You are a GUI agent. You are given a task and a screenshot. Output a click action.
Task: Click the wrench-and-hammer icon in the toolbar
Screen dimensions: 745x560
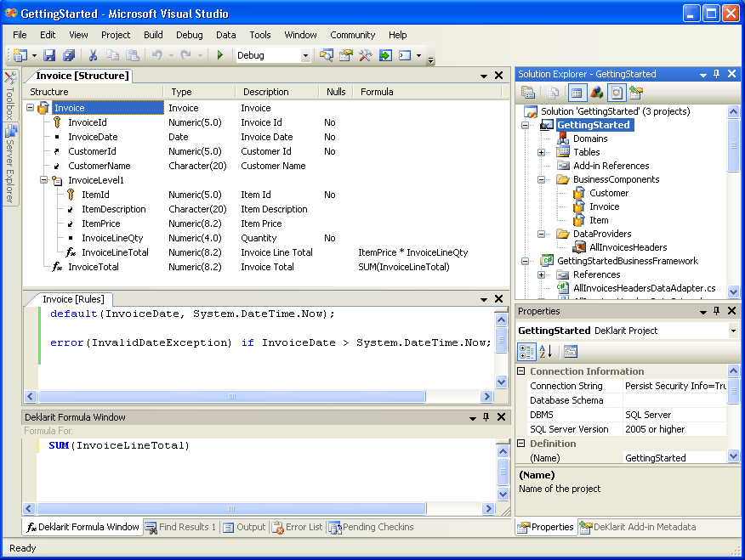366,55
